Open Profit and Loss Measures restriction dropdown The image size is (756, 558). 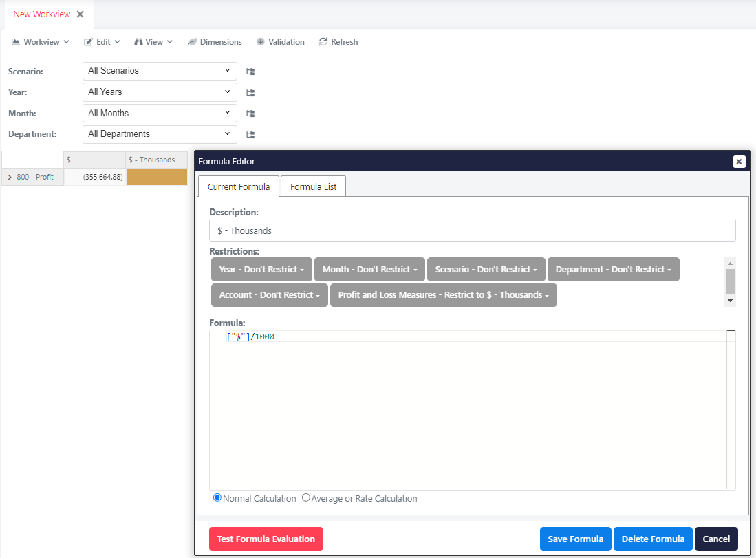point(443,295)
